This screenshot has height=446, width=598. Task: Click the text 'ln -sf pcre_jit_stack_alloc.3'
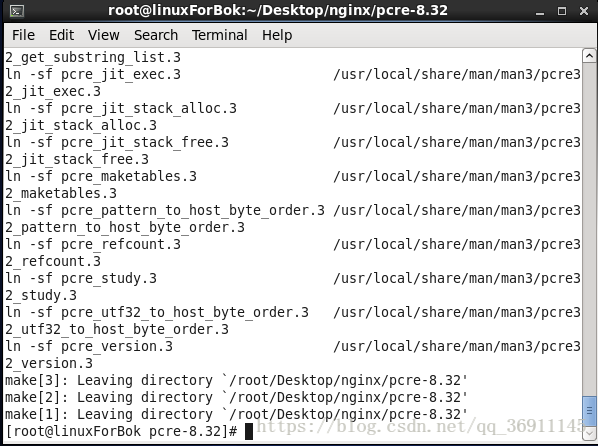(x=121, y=108)
